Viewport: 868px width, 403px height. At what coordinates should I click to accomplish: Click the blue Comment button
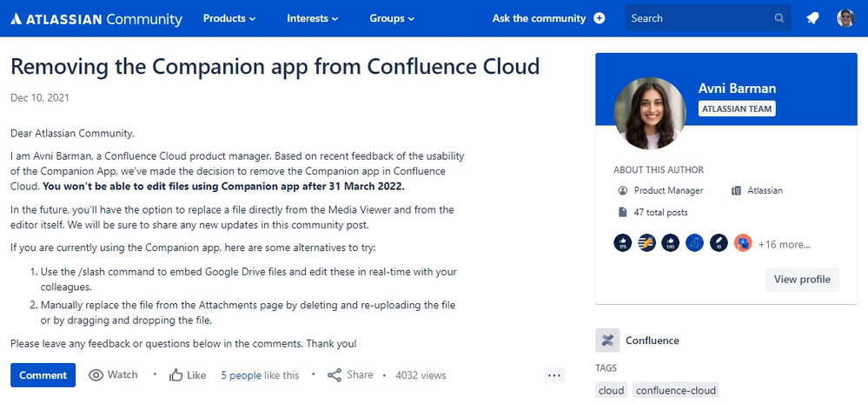(x=43, y=375)
